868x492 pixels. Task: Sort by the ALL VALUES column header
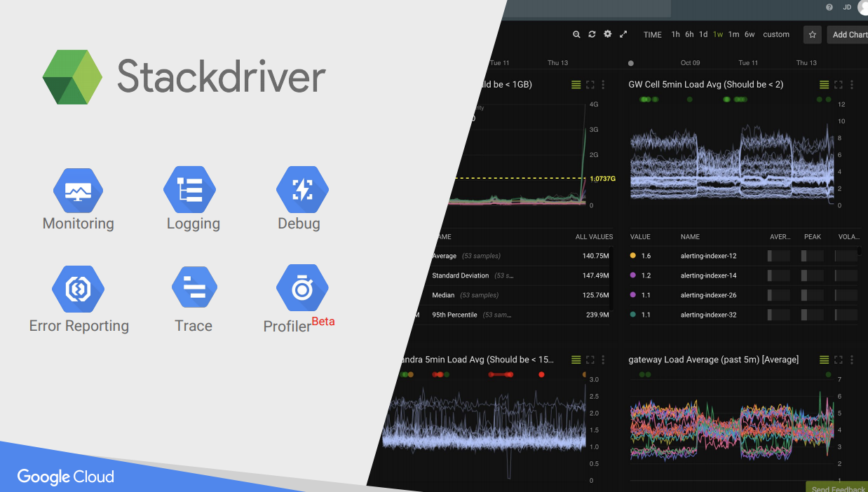click(594, 237)
